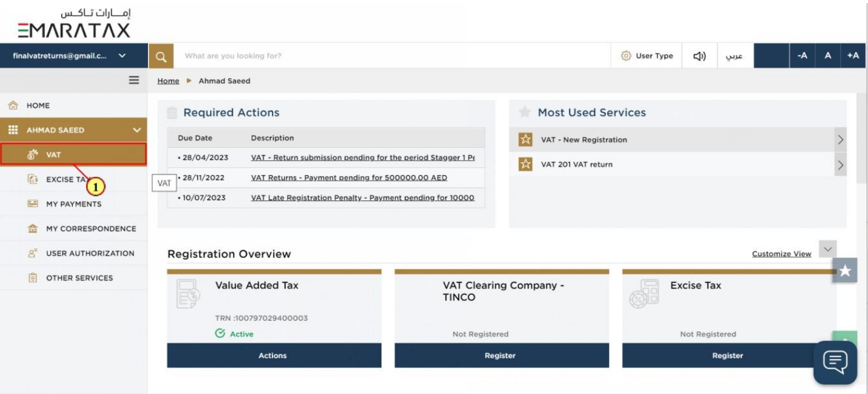Click the User Authorization icon
The image size is (868, 394).
pos(33,253)
